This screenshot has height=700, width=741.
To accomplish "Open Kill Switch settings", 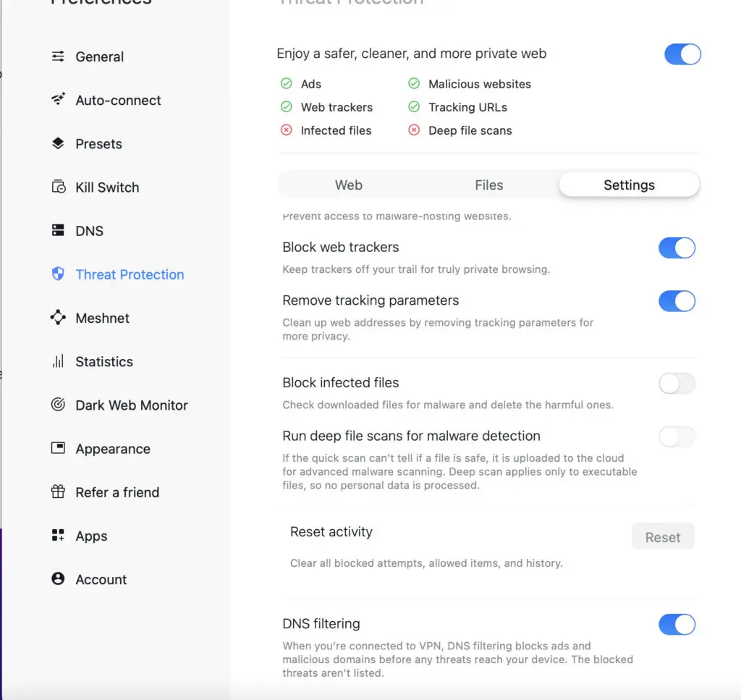I will (x=107, y=187).
